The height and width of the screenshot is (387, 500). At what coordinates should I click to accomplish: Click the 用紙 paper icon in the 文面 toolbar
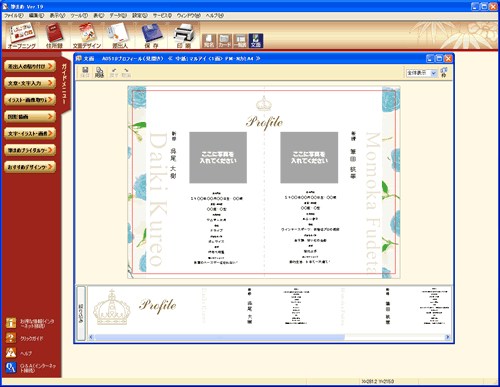coord(99,72)
